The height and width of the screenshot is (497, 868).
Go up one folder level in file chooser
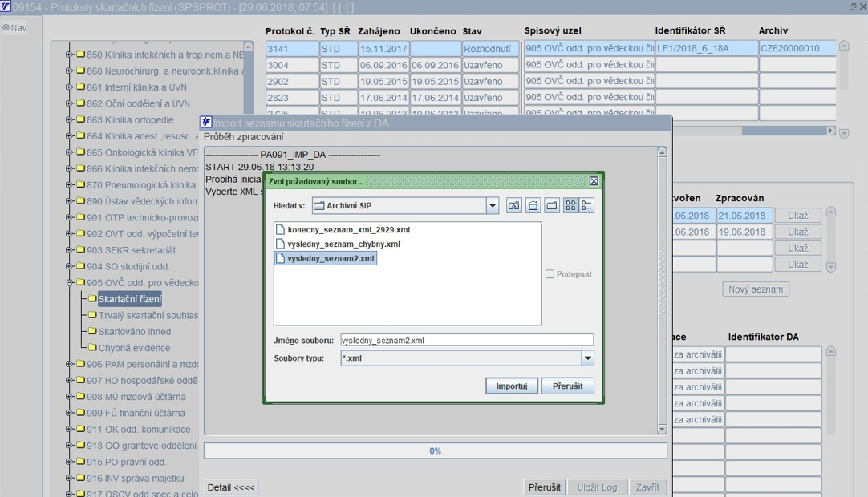[513, 206]
